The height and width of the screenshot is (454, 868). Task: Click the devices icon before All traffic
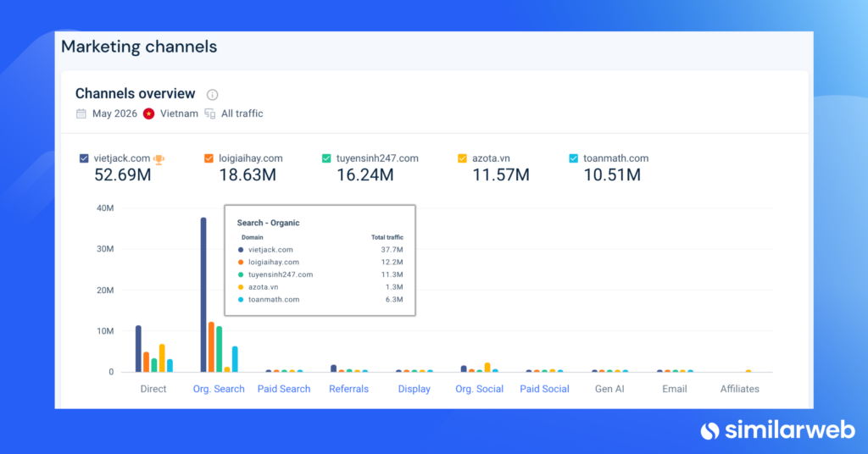(210, 113)
